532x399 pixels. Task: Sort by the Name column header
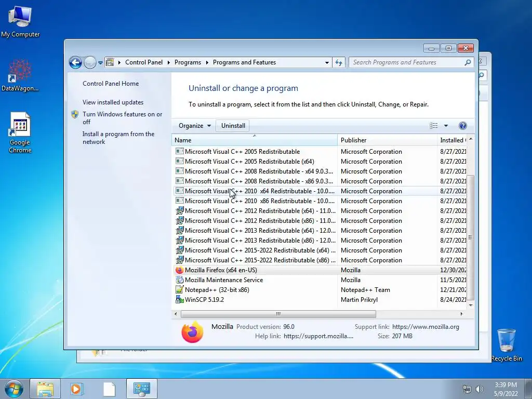point(255,140)
